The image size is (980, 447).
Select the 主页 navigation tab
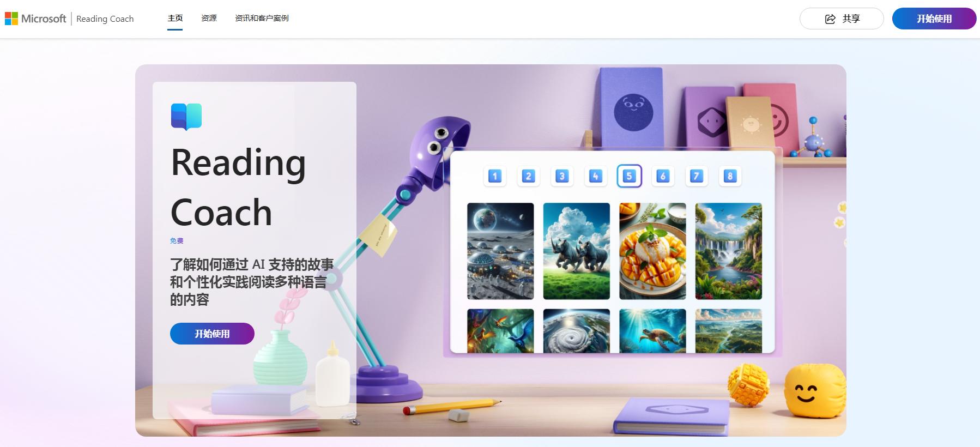point(175,18)
